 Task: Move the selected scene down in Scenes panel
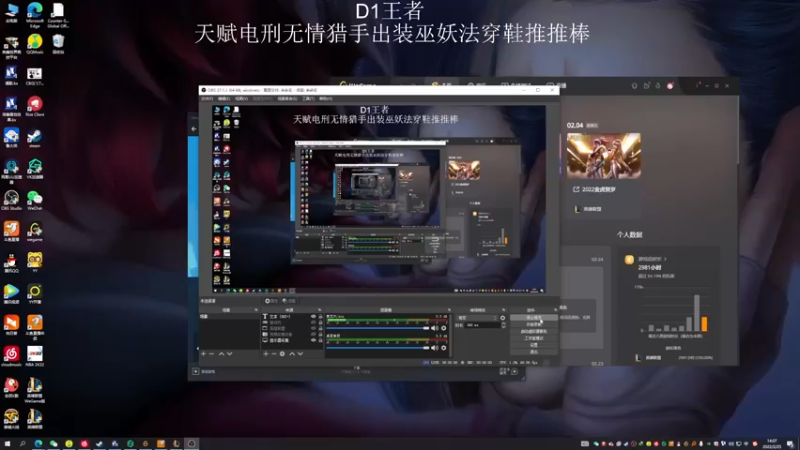tap(230, 354)
